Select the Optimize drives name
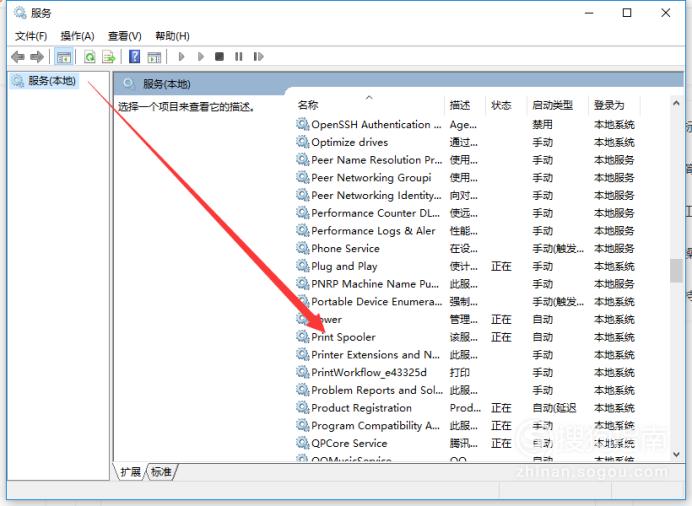This screenshot has width=692, height=506. 350,142
